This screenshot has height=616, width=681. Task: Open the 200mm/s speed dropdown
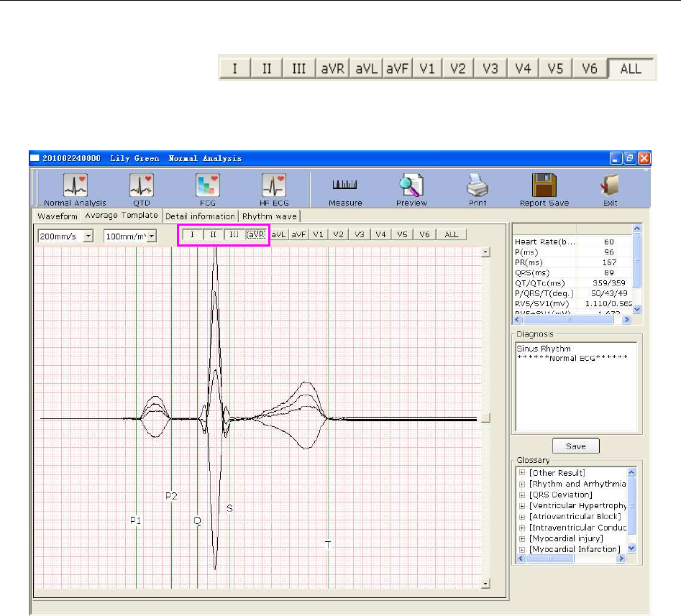coord(88,236)
